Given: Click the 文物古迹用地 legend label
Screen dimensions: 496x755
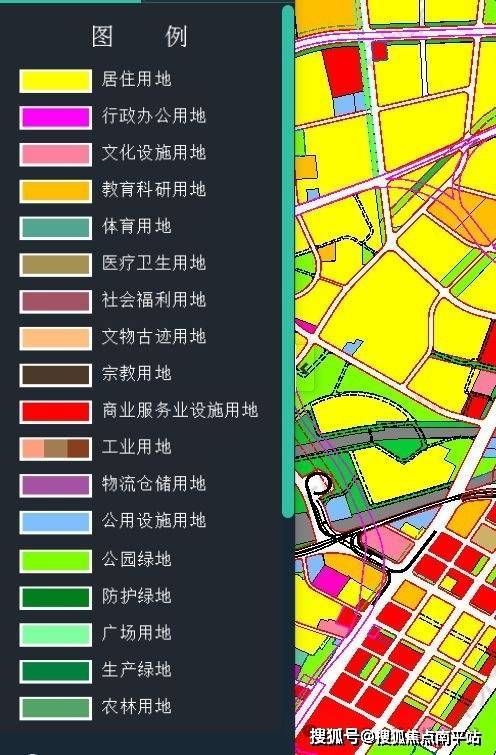Looking at the screenshot, I should [154, 336].
